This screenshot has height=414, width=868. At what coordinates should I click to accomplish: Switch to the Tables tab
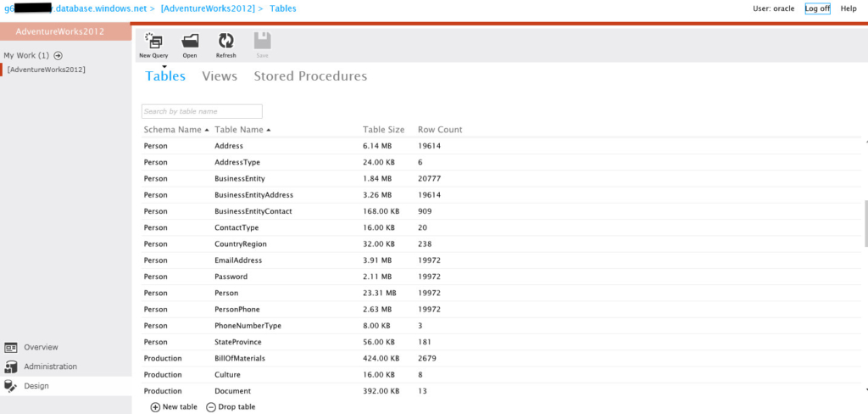point(165,76)
